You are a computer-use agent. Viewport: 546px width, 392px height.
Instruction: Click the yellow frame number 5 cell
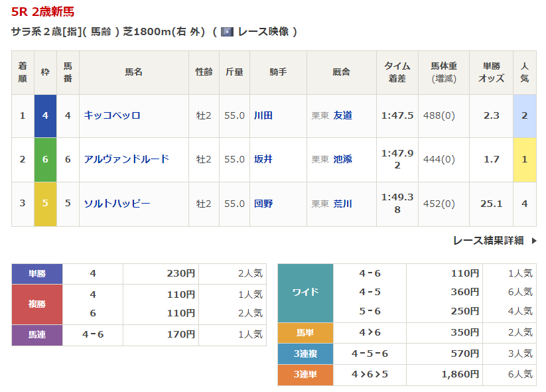tap(45, 204)
